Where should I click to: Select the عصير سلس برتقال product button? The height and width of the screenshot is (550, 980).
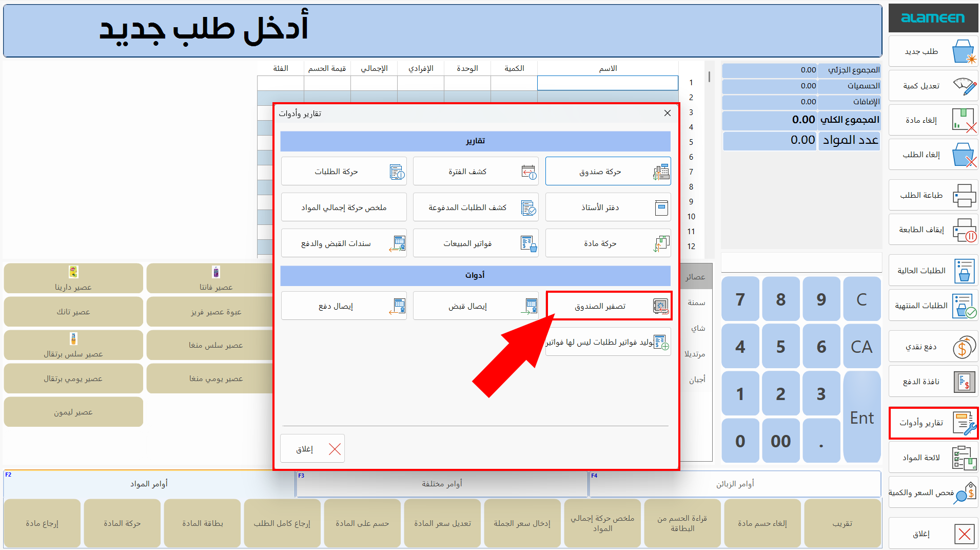[73, 345]
